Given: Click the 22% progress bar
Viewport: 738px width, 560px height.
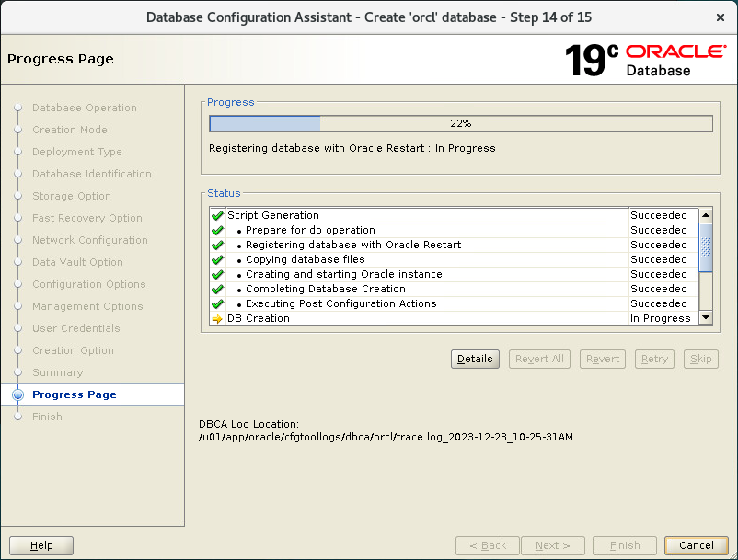Looking at the screenshot, I should 461,123.
